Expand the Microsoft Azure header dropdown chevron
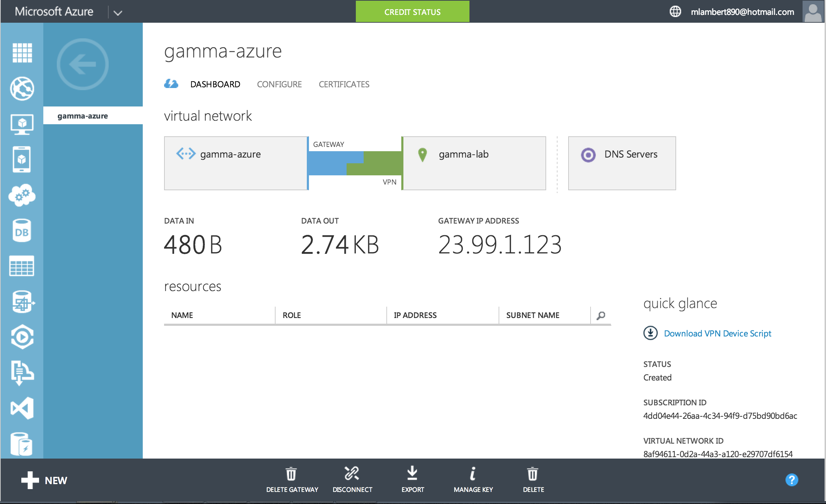 tap(118, 13)
